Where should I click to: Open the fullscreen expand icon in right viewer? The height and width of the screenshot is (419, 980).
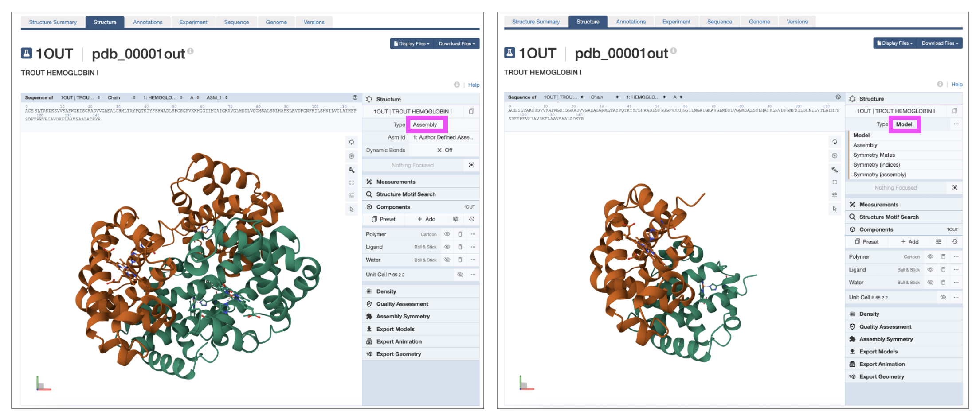point(835,182)
